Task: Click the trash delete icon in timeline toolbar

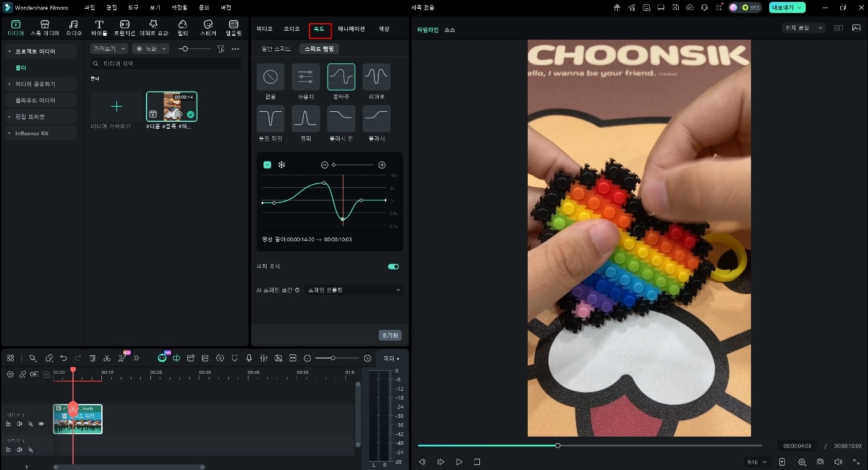Action: [92, 358]
